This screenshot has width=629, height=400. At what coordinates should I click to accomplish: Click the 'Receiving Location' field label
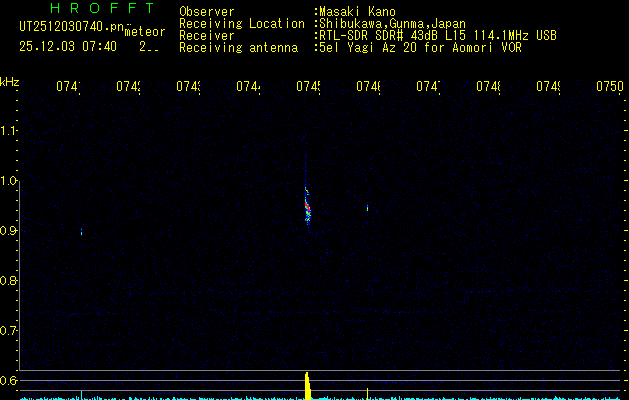click(x=242, y=23)
